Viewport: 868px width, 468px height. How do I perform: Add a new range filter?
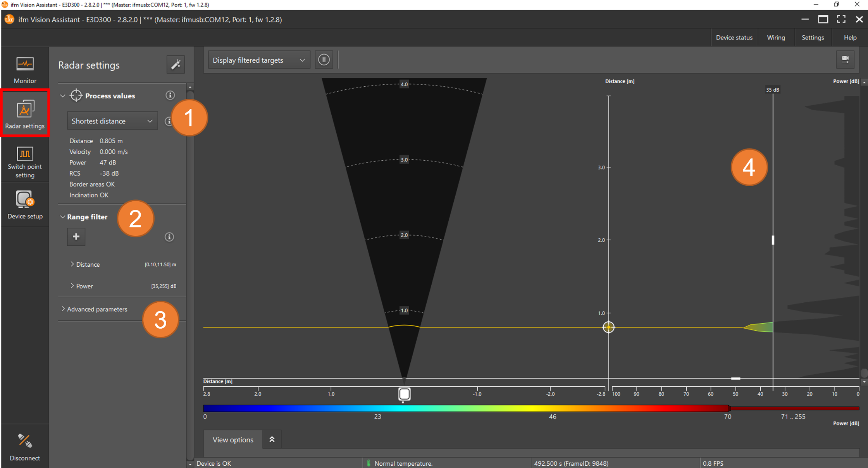pos(76,237)
